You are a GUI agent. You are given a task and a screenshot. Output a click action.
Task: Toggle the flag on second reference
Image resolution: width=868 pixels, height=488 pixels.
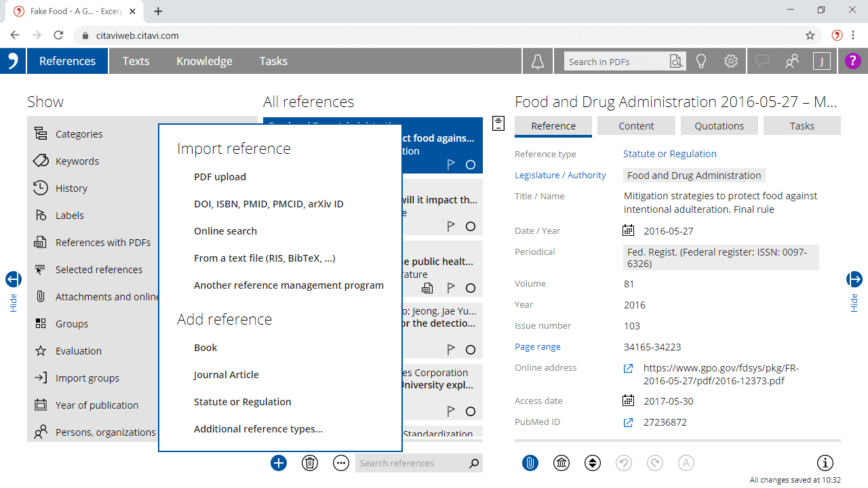pos(451,226)
